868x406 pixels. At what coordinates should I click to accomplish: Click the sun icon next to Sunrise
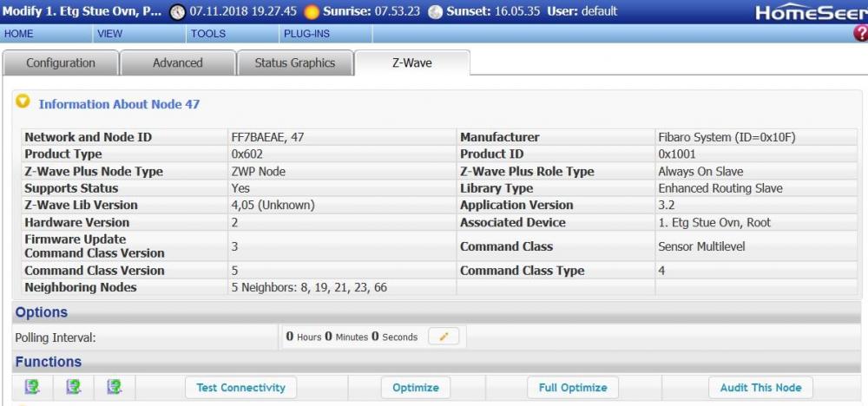click(312, 12)
